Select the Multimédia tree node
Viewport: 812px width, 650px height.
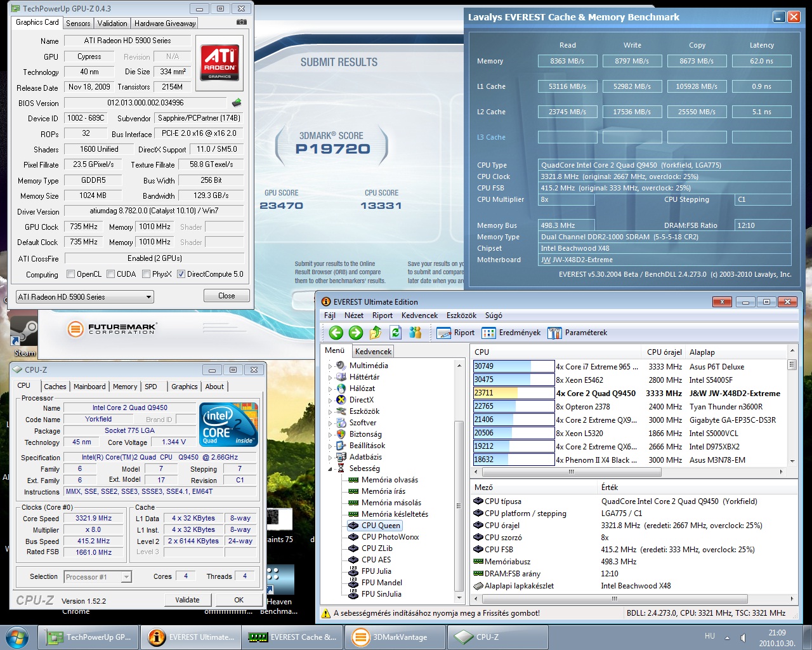(369, 366)
